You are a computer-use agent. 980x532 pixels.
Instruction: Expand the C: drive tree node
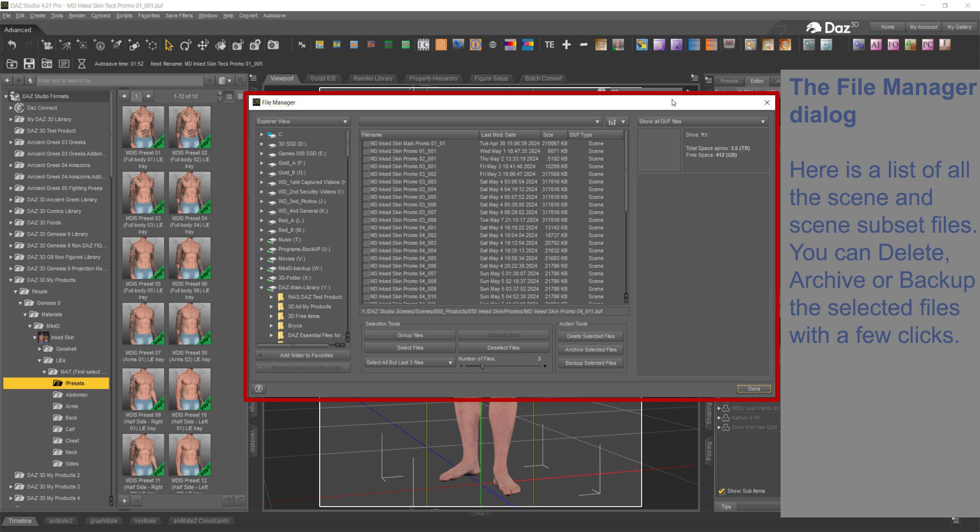[261, 135]
